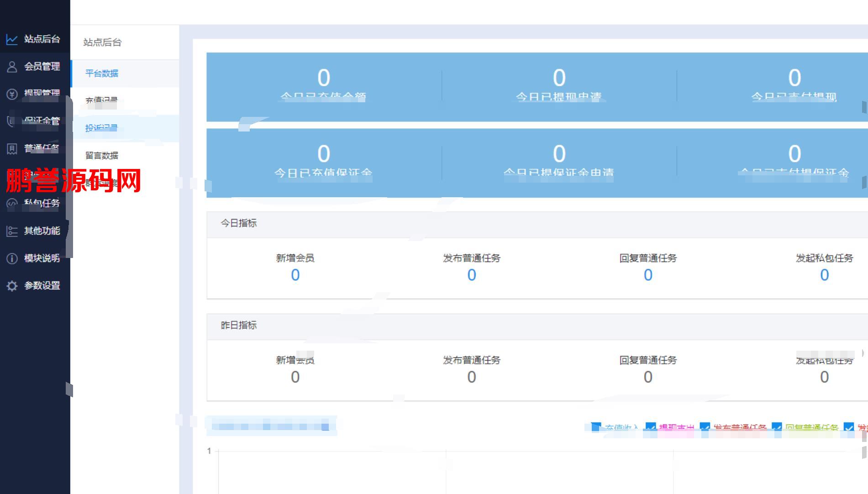868x494 pixels.
Task: Click 新增会员 value under 昨日指标
Action: (295, 377)
